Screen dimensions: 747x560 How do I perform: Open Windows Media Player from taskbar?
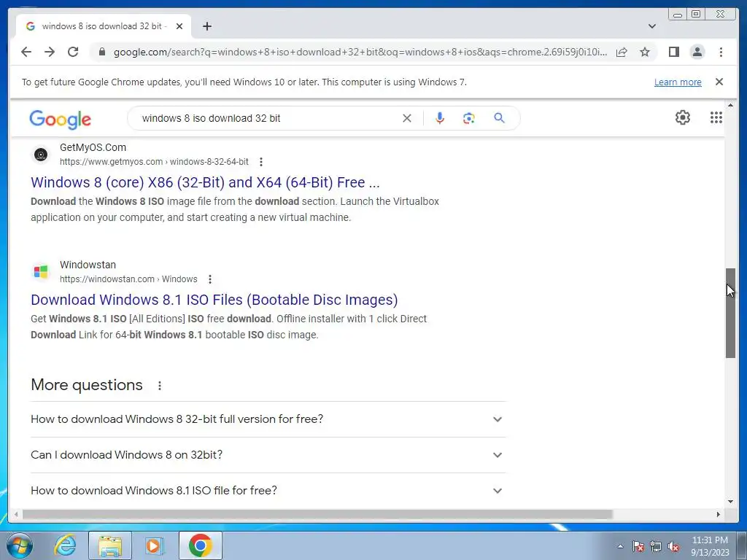pyautogui.click(x=154, y=545)
